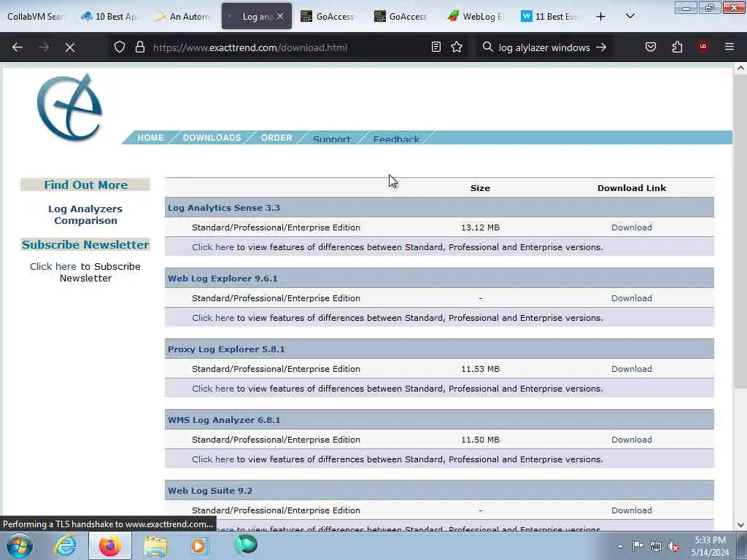Open Feedback in site navigation
747x560 pixels.
[x=396, y=139]
